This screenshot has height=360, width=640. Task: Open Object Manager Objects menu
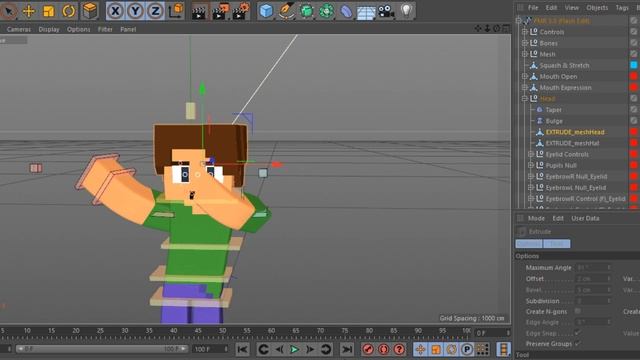click(597, 8)
